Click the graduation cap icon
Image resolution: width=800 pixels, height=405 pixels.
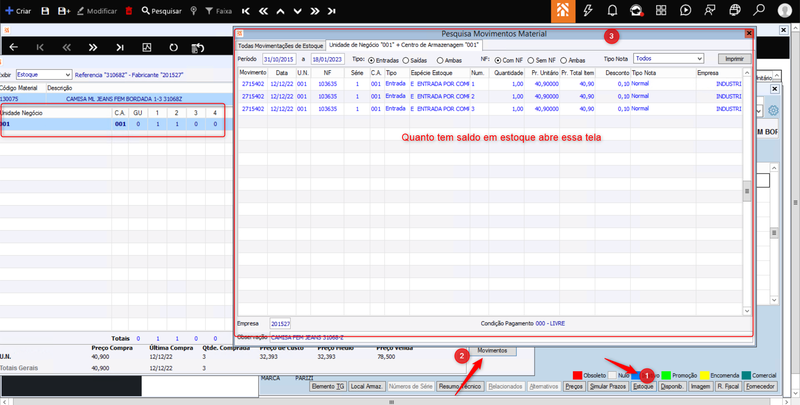(636, 11)
